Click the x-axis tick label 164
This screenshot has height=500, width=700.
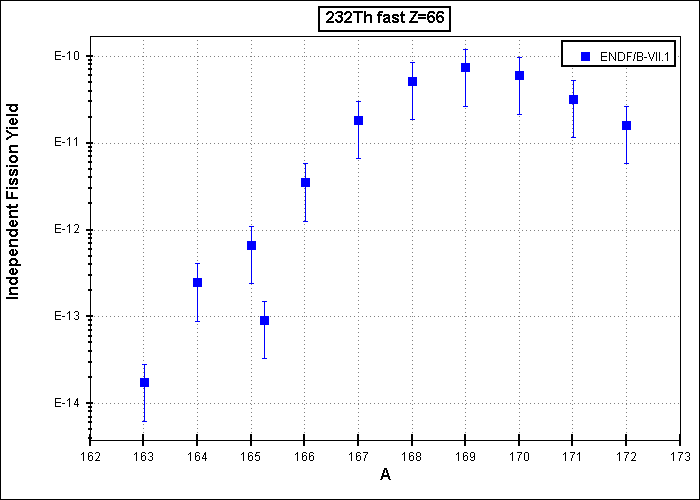(197, 457)
